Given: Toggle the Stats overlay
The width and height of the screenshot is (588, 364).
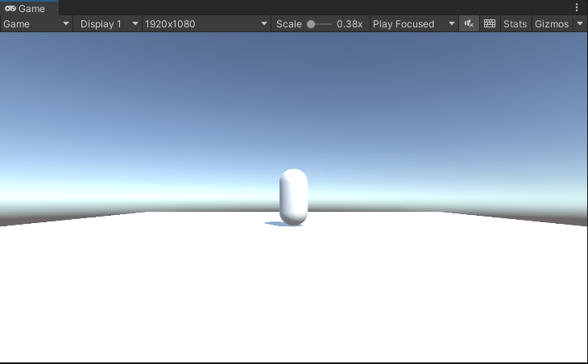Looking at the screenshot, I should click(515, 24).
